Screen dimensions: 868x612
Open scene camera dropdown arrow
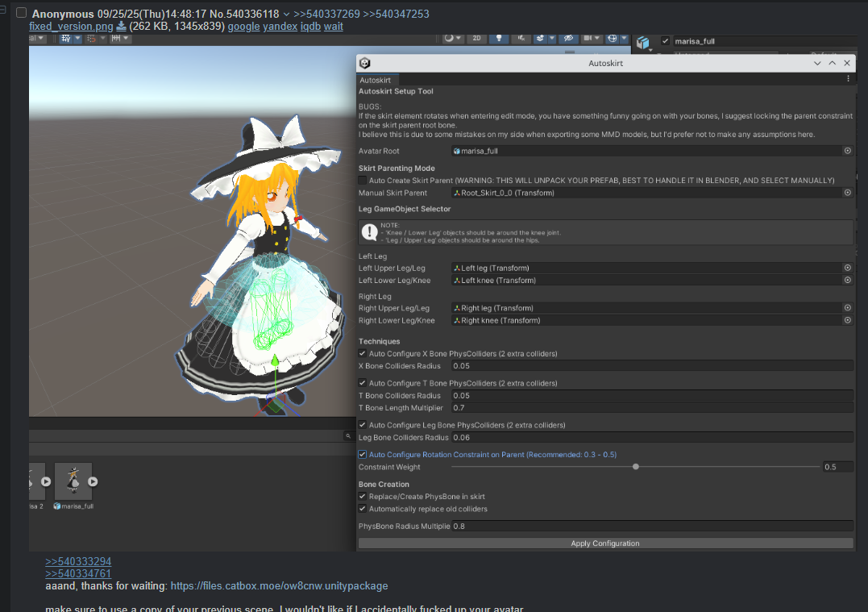click(x=597, y=38)
